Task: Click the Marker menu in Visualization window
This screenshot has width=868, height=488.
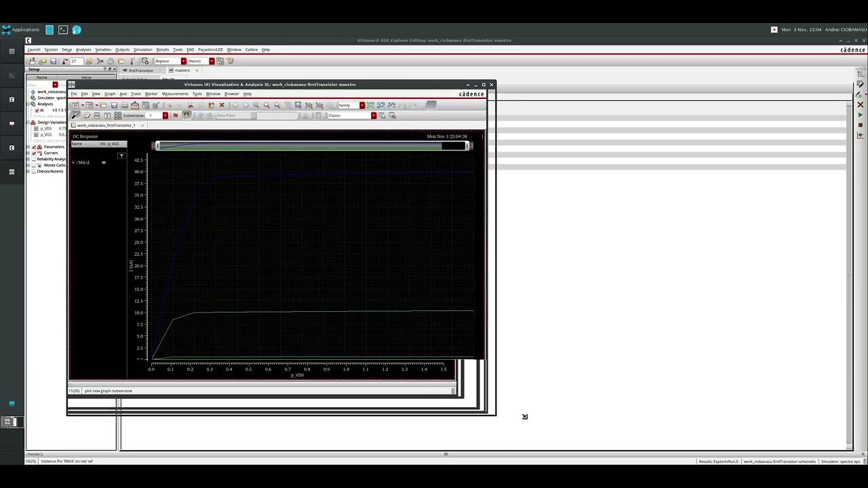Action: coord(151,94)
